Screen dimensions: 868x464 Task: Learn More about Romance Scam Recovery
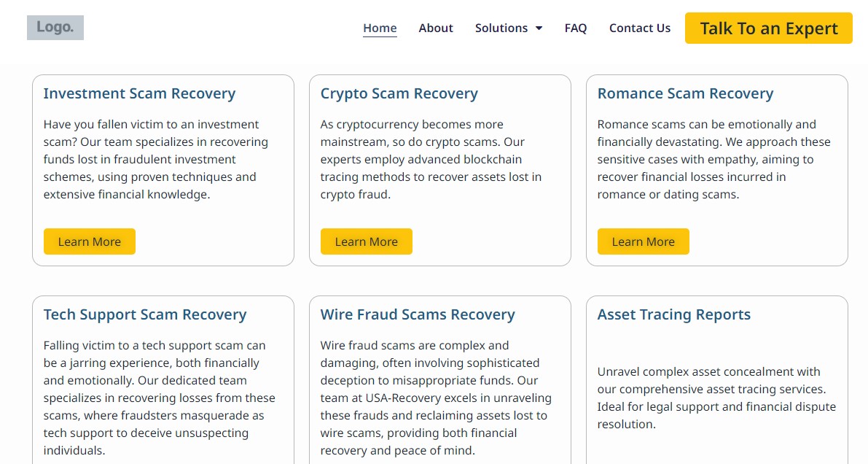tap(644, 241)
